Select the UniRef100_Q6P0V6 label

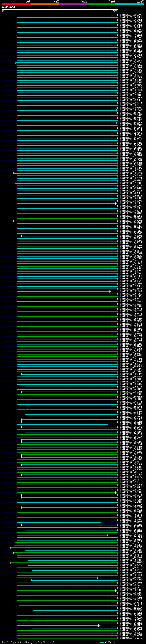(131, 88)
